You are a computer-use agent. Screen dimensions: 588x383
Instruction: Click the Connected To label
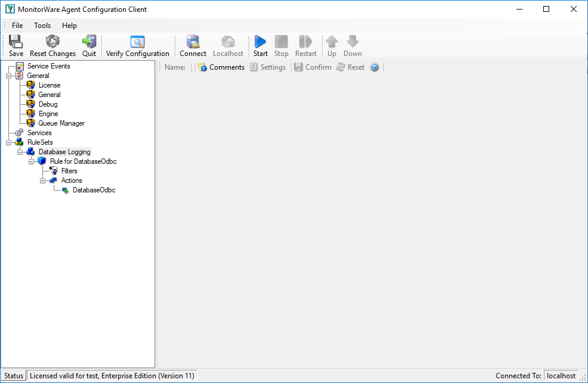point(518,375)
